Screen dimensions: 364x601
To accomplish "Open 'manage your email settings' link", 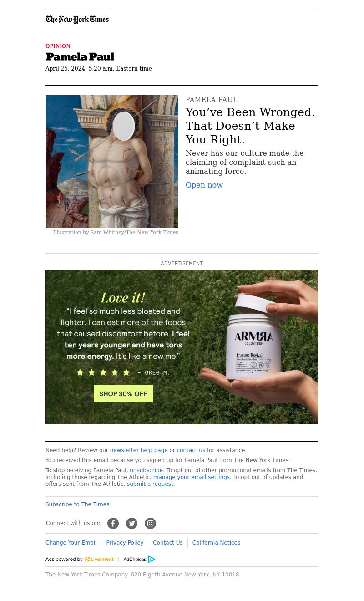I will (191, 477).
